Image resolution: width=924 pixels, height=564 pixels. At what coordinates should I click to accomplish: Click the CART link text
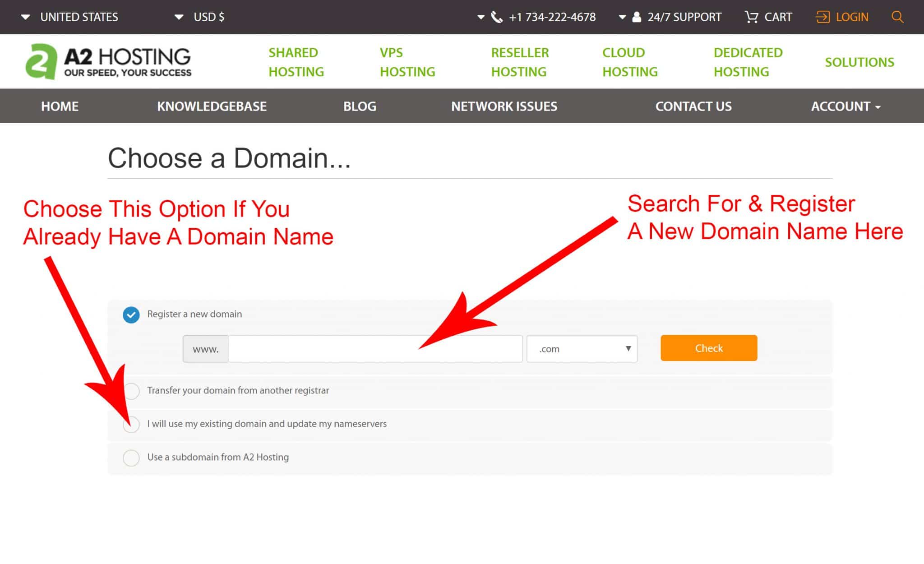pyautogui.click(x=778, y=17)
